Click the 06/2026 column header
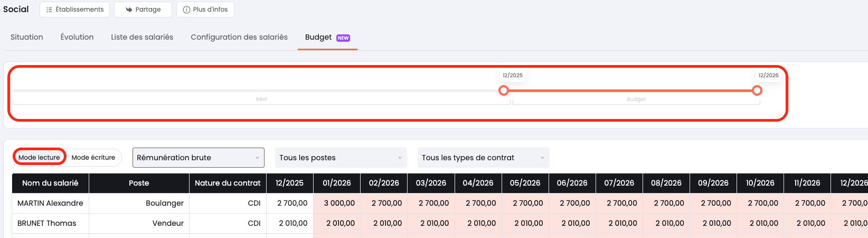 (572, 183)
